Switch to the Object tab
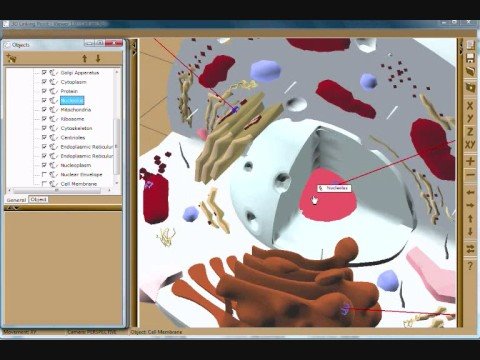 tap(38, 199)
